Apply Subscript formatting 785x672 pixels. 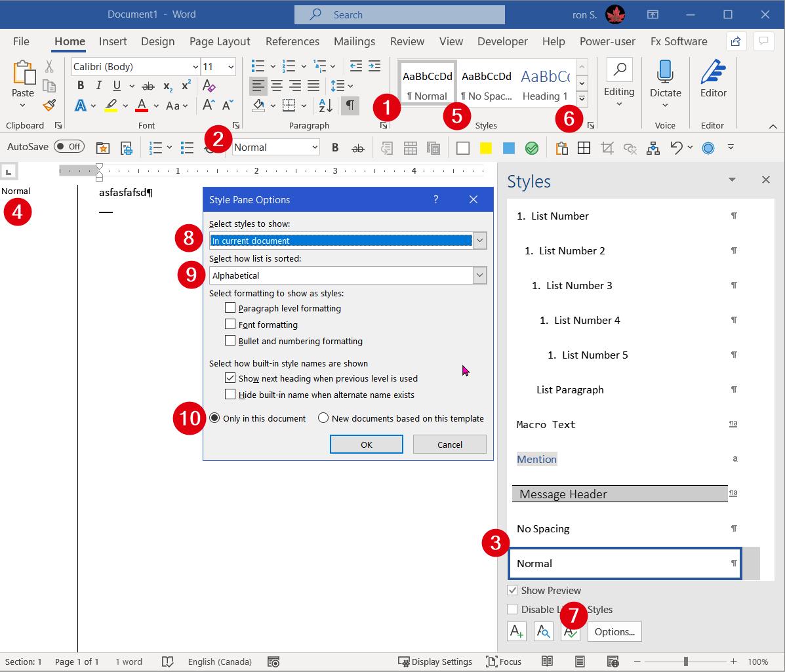(x=168, y=86)
